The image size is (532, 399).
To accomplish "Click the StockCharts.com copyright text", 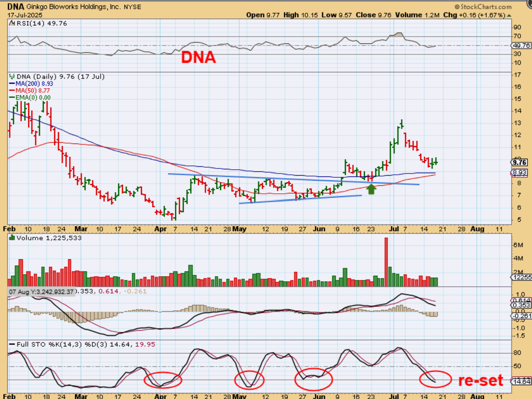I will pyautogui.click(x=483, y=7).
